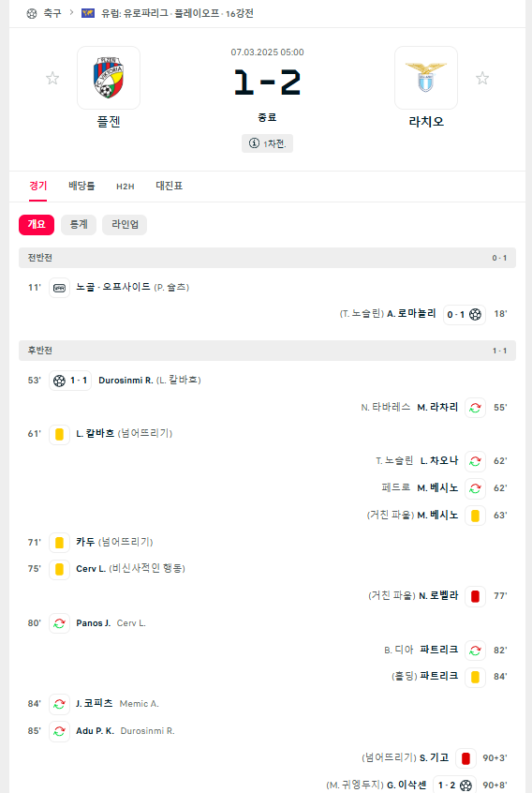Click the 1-1 goal ball icon for Durosinmi

(59, 381)
